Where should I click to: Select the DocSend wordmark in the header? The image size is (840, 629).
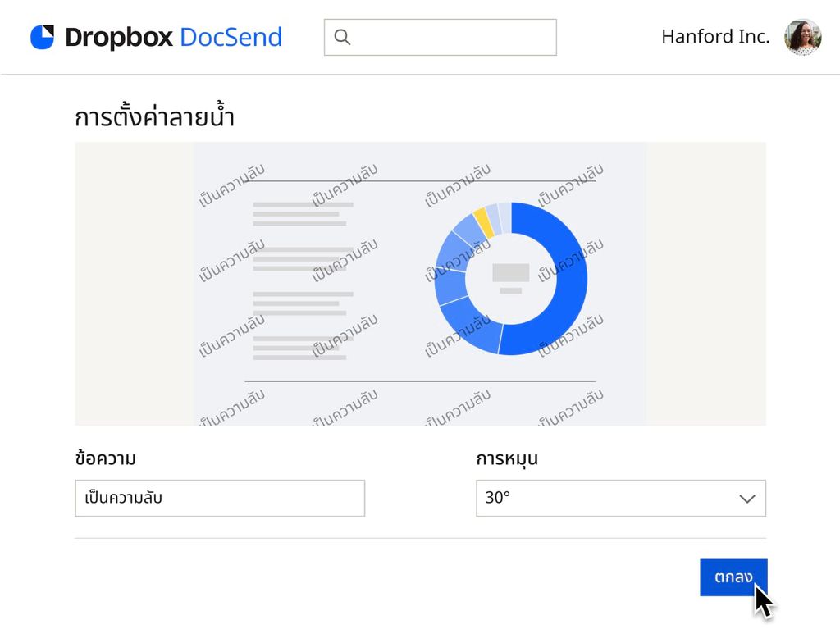coord(233,37)
